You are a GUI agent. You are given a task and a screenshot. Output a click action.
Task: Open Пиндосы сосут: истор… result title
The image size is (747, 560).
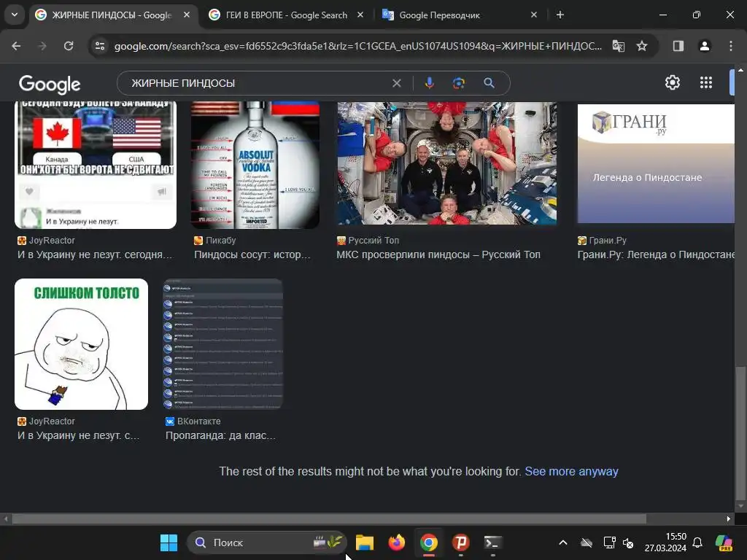pyautogui.click(x=252, y=254)
